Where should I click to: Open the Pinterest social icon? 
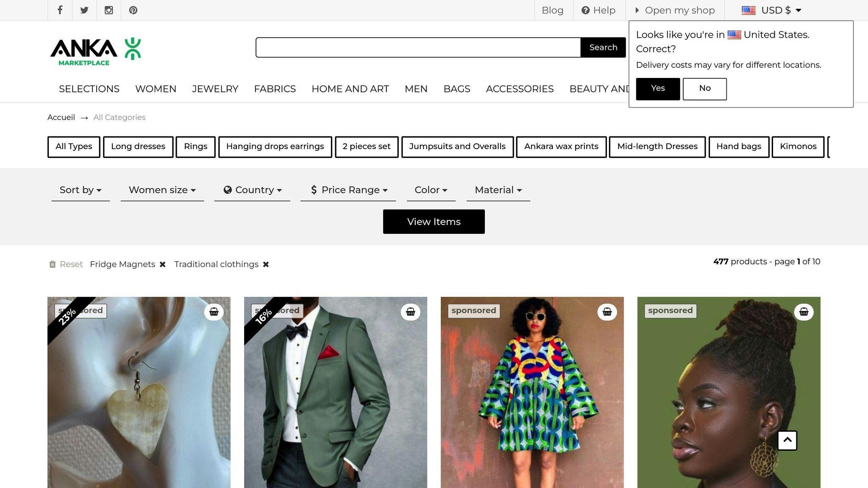pyautogui.click(x=133, y=10)
